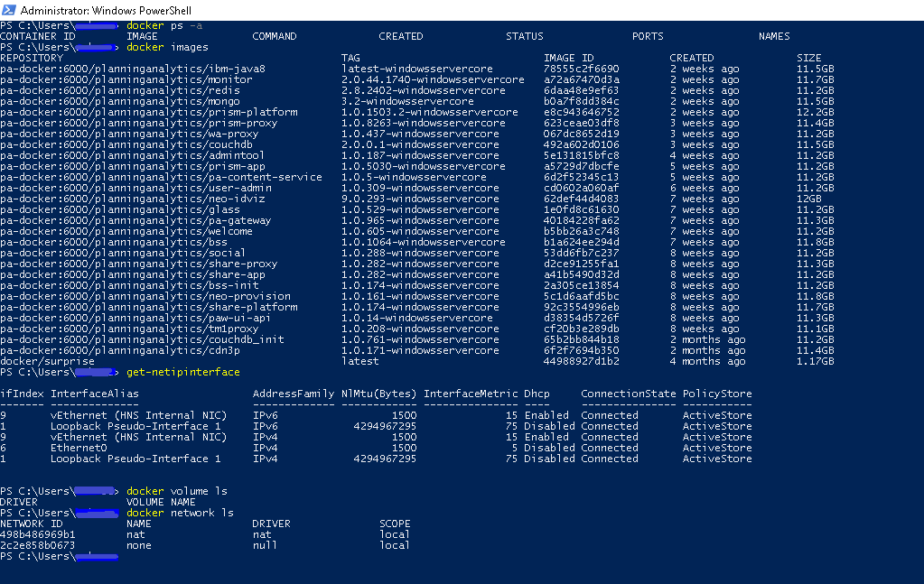Click the none network entry
The image size is (924, 584).
[140, 544]
